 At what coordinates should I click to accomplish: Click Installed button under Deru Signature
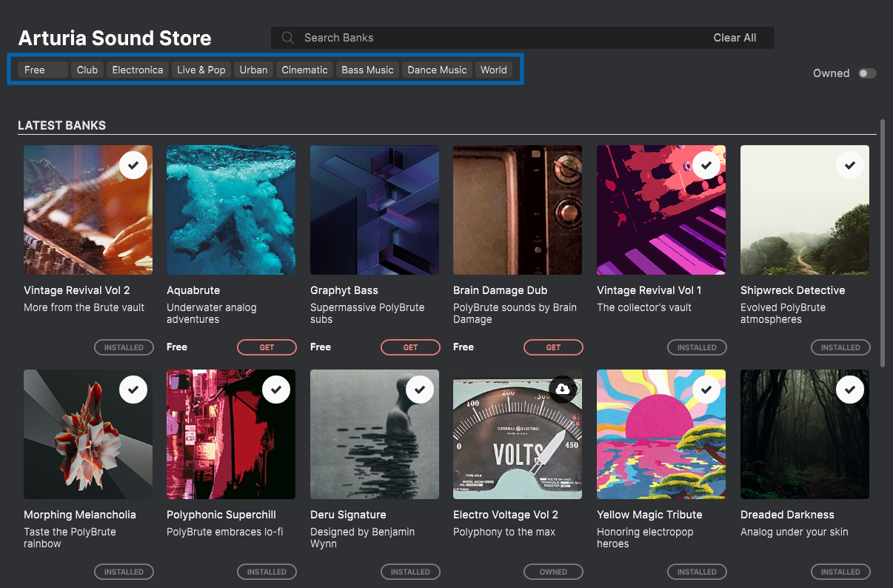pyautogui.click(x=410, y=572)
